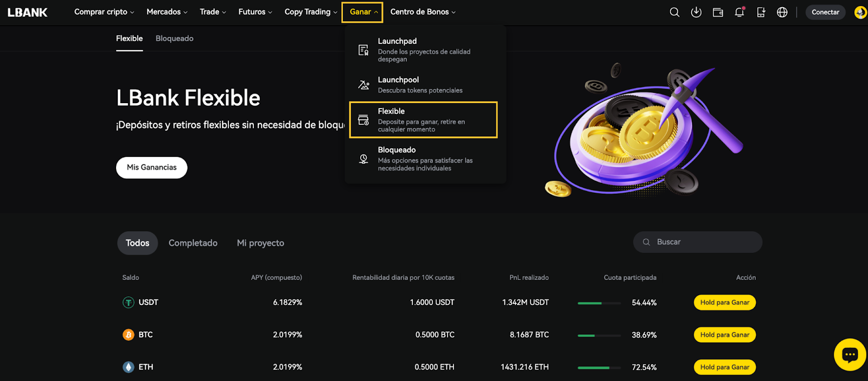
Task: Click the LBank Flexible heading
Action: coord(188,98)
